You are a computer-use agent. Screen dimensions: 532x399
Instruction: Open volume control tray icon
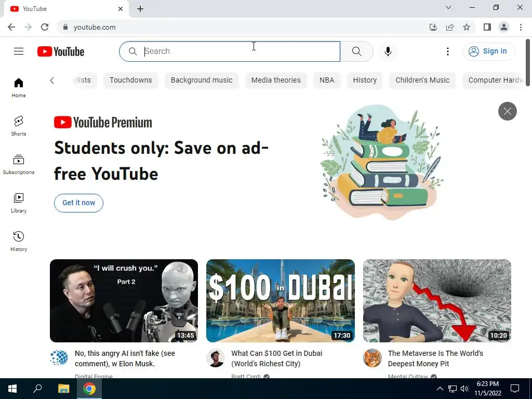(x=464, y=389)
